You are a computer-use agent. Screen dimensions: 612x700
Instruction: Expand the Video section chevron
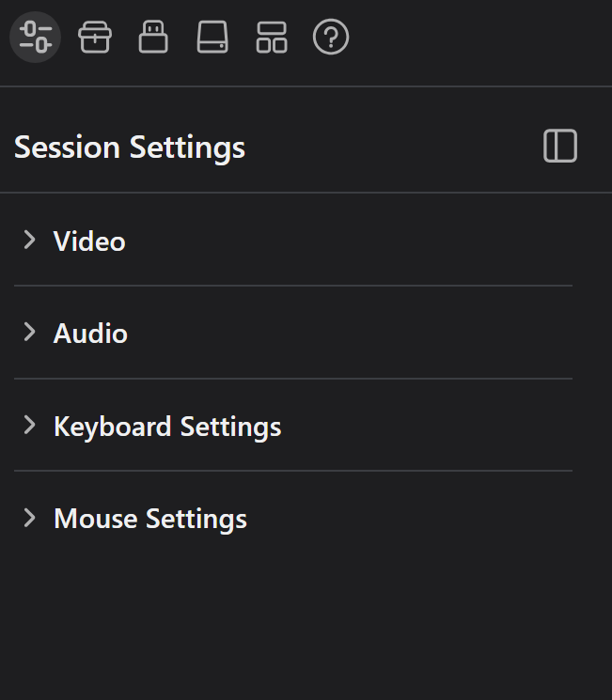click(x=29, y=240)
